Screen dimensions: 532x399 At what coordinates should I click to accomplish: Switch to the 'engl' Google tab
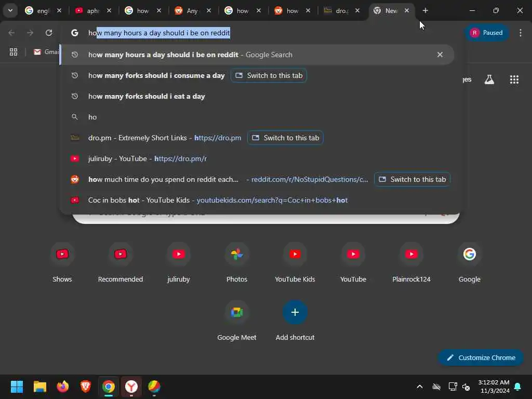click(37, 10)
